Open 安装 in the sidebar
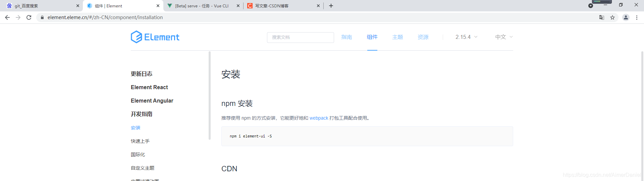This screenshot has width=644, height=181. (136, 128)
